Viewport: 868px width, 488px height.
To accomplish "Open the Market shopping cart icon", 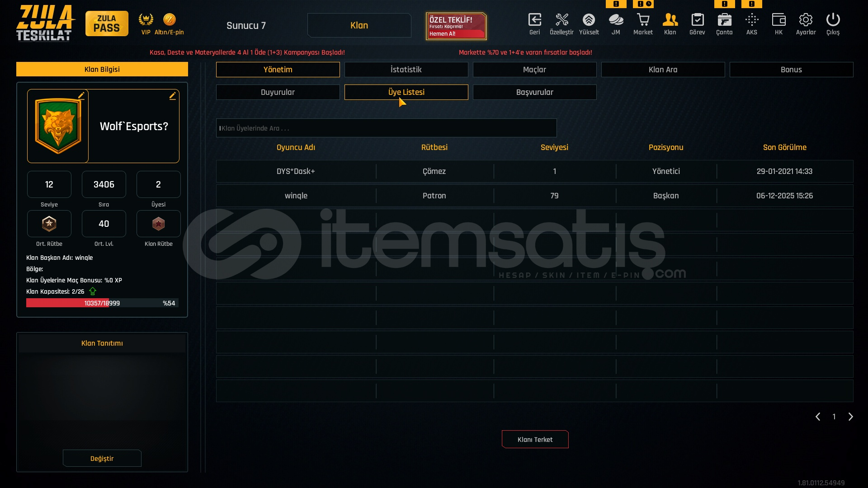I will click(643, 20).
